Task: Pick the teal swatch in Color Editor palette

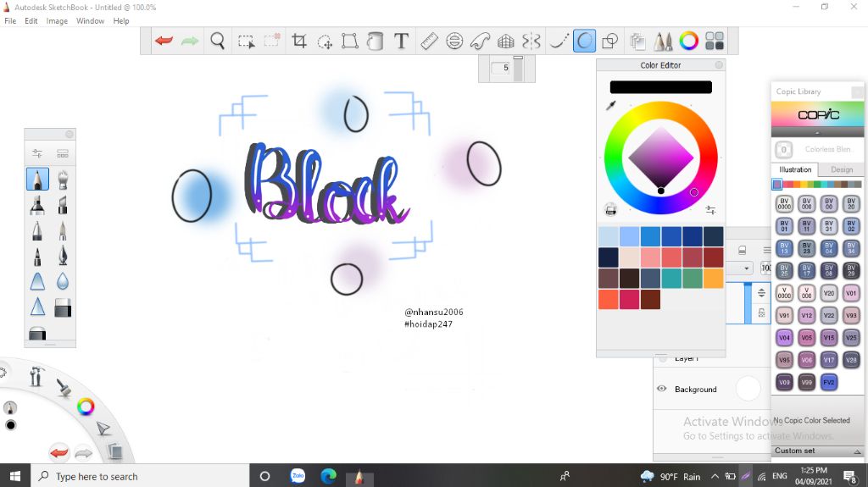Action: 671,279
